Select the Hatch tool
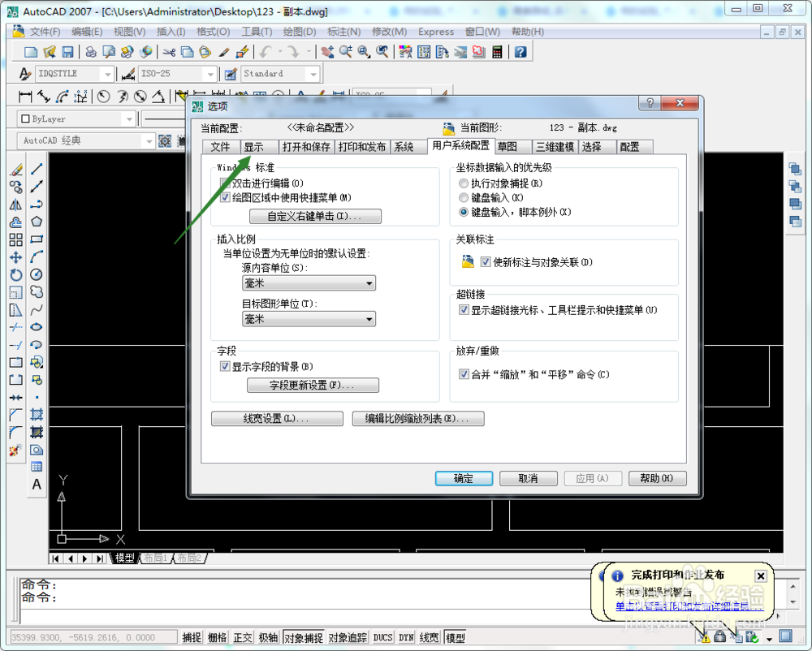This screenshot has height=651, width=812. (37, 415)
